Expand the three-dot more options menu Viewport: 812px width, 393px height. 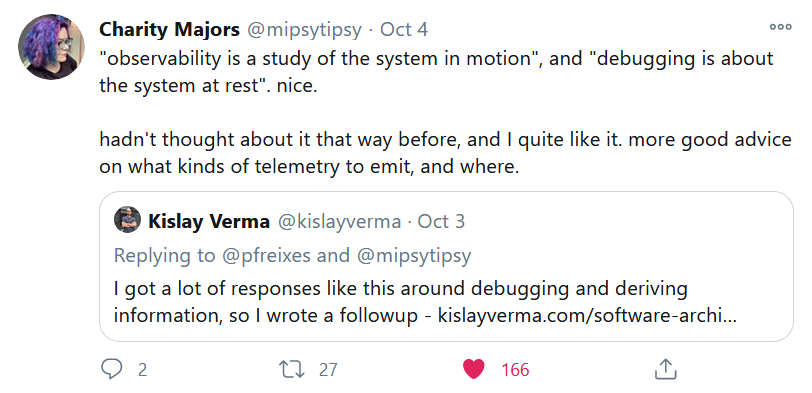click(780, 27)
